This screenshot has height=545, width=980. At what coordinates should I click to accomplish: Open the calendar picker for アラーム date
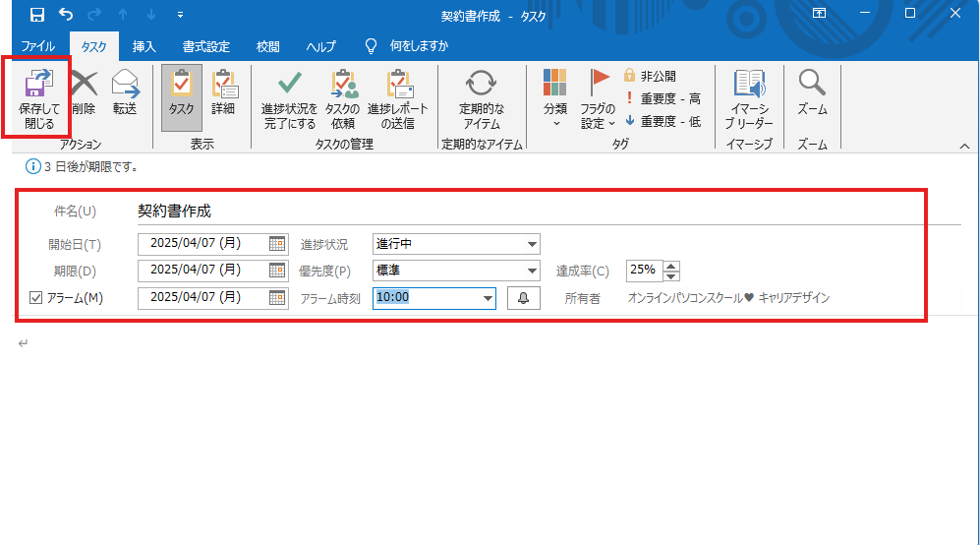tap(277, 298)
